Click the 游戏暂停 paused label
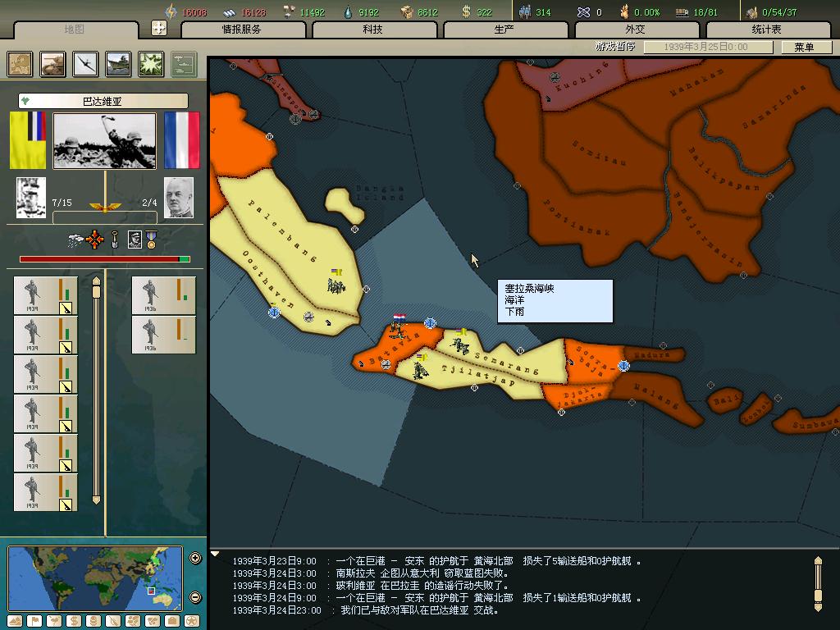Image resolution: width=840 pixels, height=630 pixels. pos(615,47)
